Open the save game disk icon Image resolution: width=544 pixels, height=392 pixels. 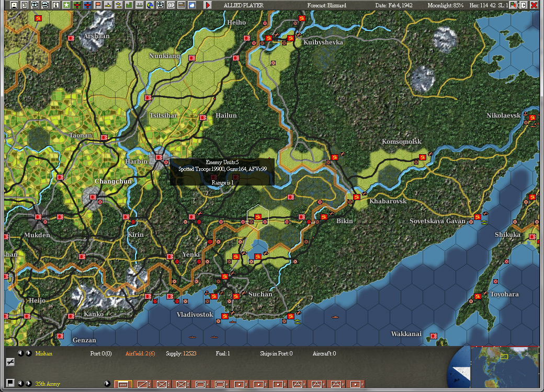coord(14,5)
